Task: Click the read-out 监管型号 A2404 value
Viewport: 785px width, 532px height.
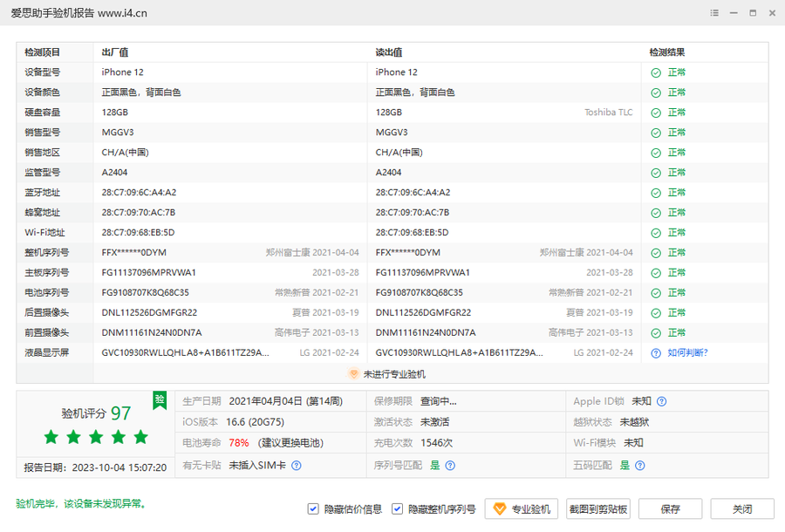Action: point(388,173)
